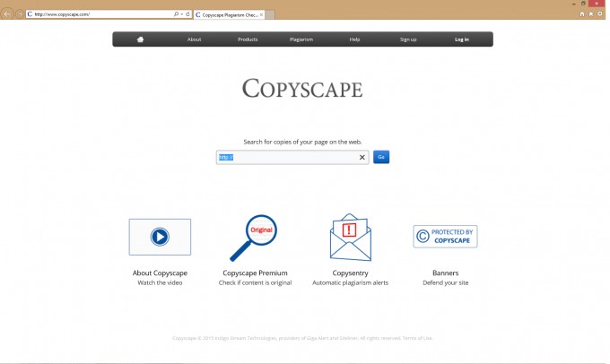
Task: Open browser Tools gear icon
Action: 600,14
